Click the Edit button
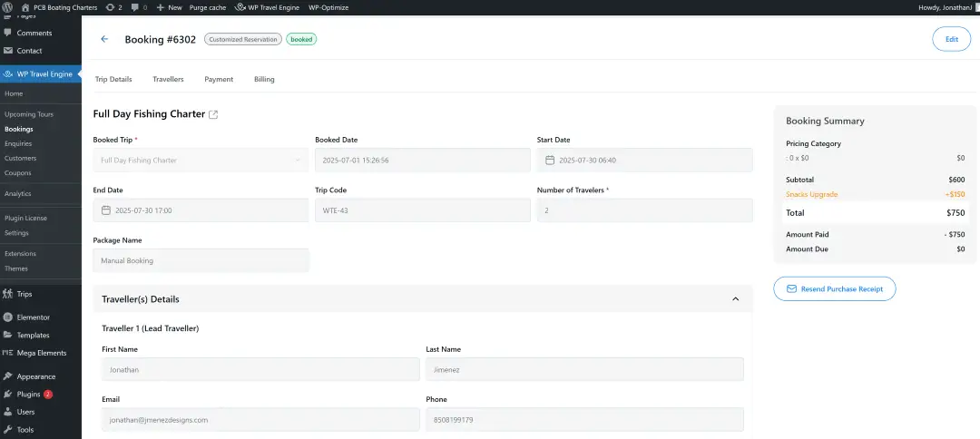 click(951, 39)
